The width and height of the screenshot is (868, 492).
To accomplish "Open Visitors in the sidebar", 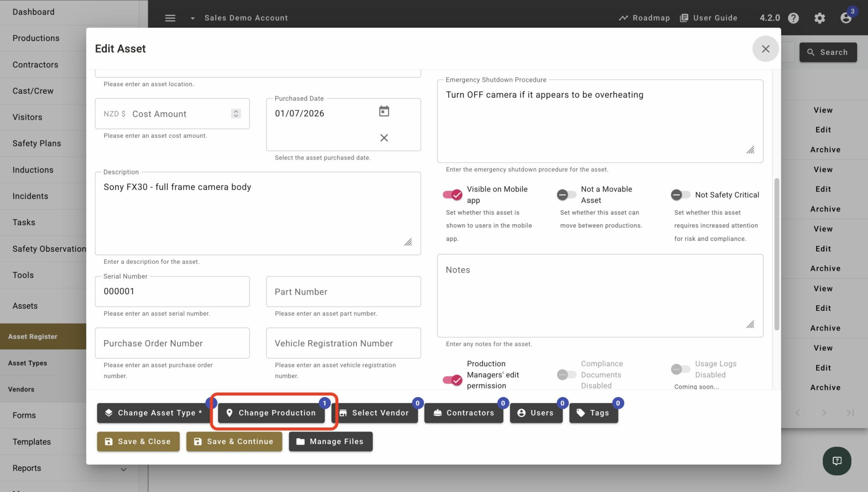I will (x=28, y=117).
